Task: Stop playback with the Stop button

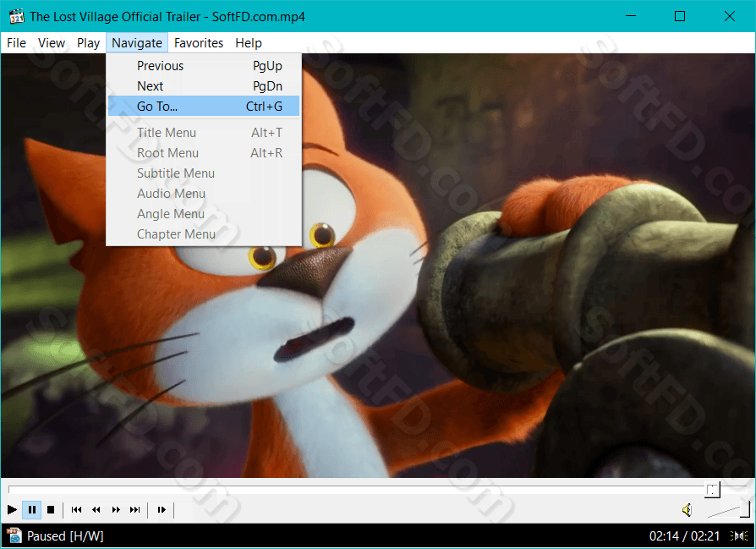Action: click(x=51, y=509)
